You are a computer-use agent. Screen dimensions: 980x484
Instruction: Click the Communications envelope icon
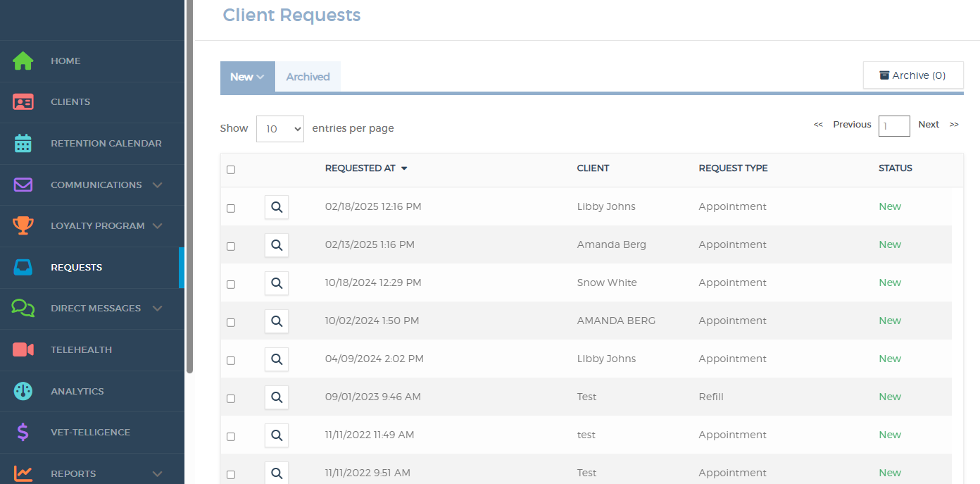click(x=23, y=184)
